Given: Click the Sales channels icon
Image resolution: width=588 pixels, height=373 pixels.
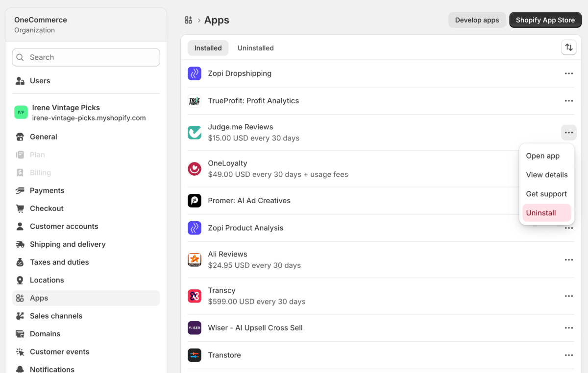Looking at the screenshot, I should (20, 316).
